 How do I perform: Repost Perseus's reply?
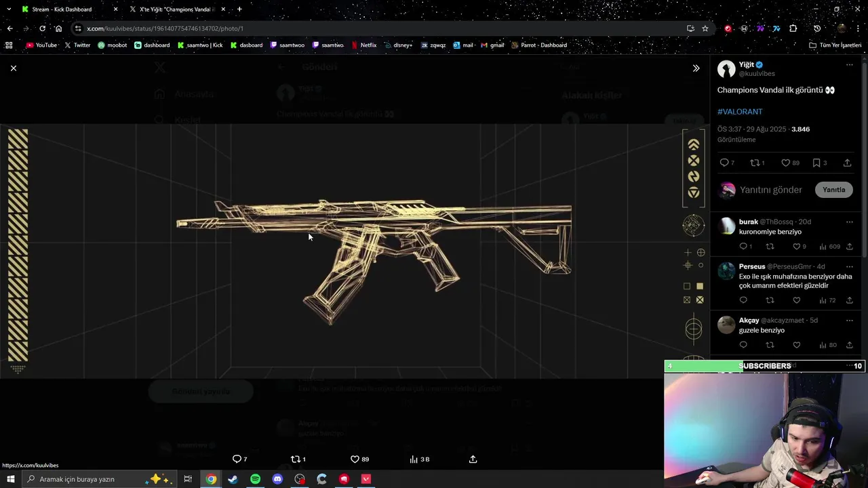click(770, 300)
